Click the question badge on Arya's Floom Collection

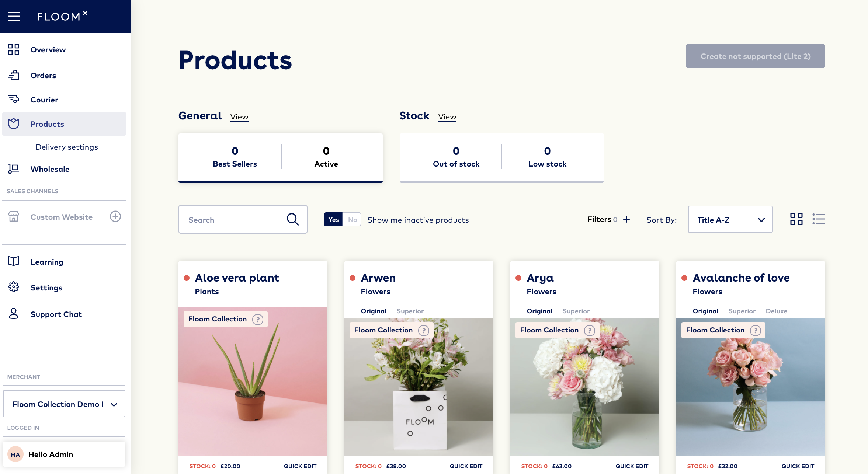coord(589,330)
